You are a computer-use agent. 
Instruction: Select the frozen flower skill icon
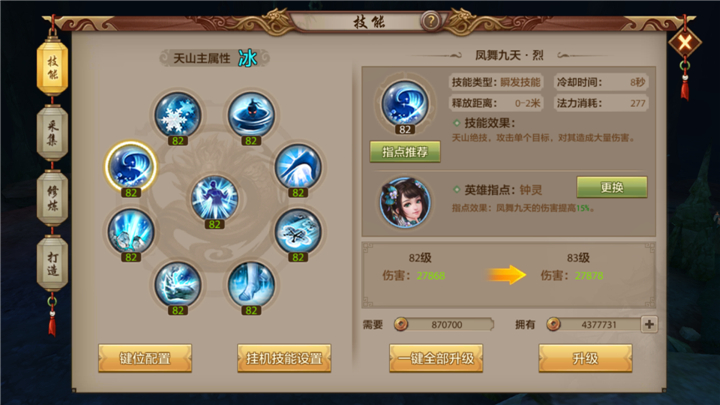click(298, 231)
